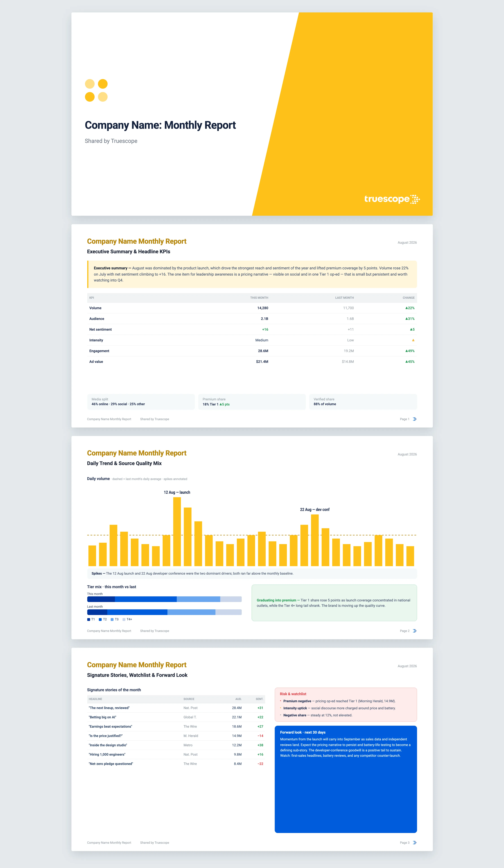Image resolution: width=504 pixels, height=868 pixels.
Task: Click the 'LAST MONTH' column header
Action: pos(344,298)
